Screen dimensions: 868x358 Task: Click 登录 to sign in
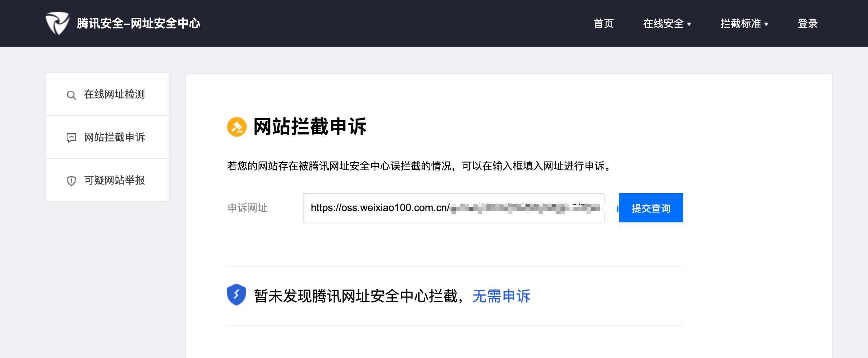(x=808, y=23)
